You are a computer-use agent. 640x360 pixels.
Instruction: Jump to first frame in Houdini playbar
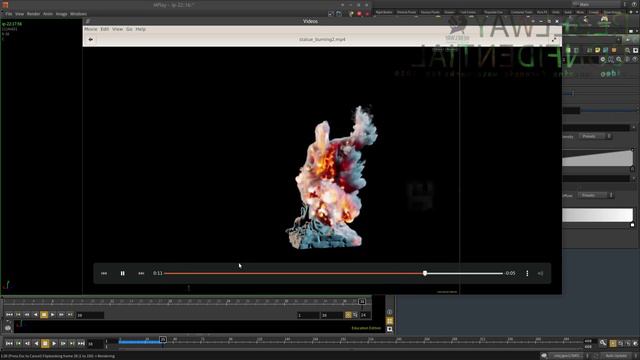coord(9,344)
